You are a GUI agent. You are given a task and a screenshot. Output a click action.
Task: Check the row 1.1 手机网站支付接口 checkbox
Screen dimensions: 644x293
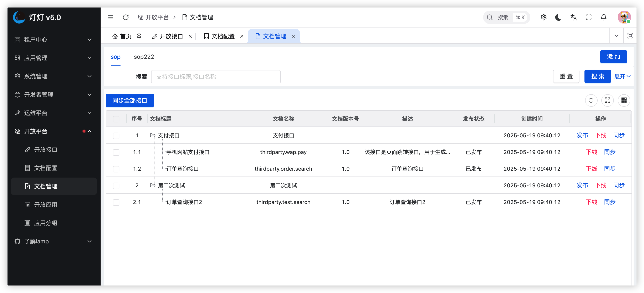click(116, 152)
